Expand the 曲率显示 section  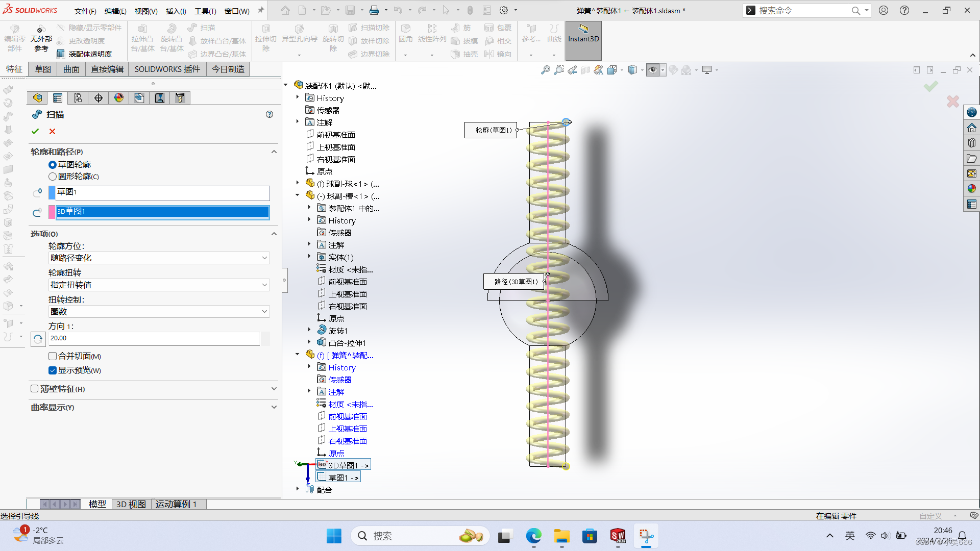pos(274,407)
